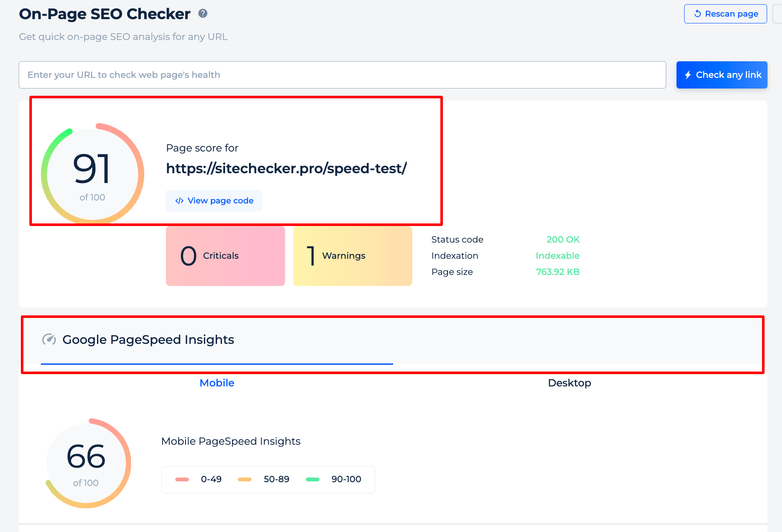Click the Page size label
782x532 pixels.
point(452,272)
